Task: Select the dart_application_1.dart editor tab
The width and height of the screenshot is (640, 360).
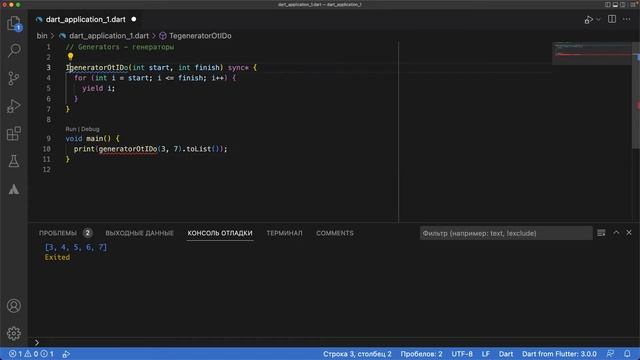Action: pos(86,19)
